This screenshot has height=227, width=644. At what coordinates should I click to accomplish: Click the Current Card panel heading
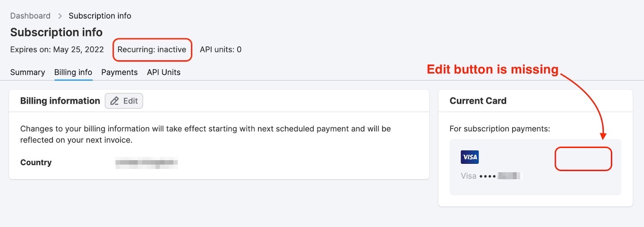point(478,101)
